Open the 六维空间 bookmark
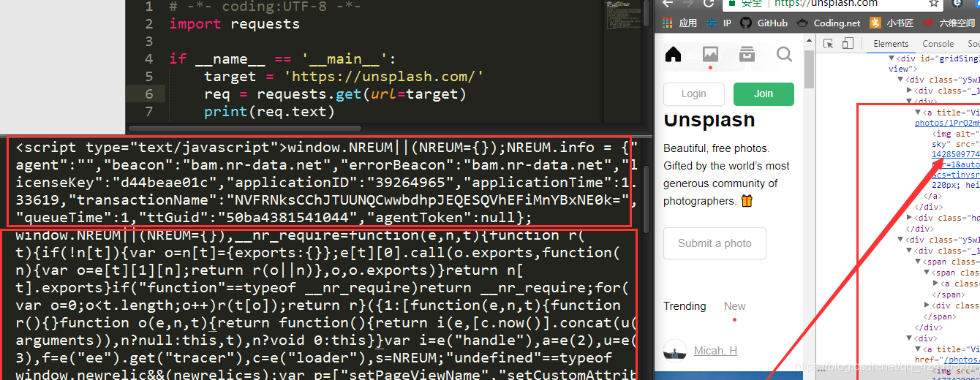The width and height of the screenshot is (980, 380). tap(951, 23)
